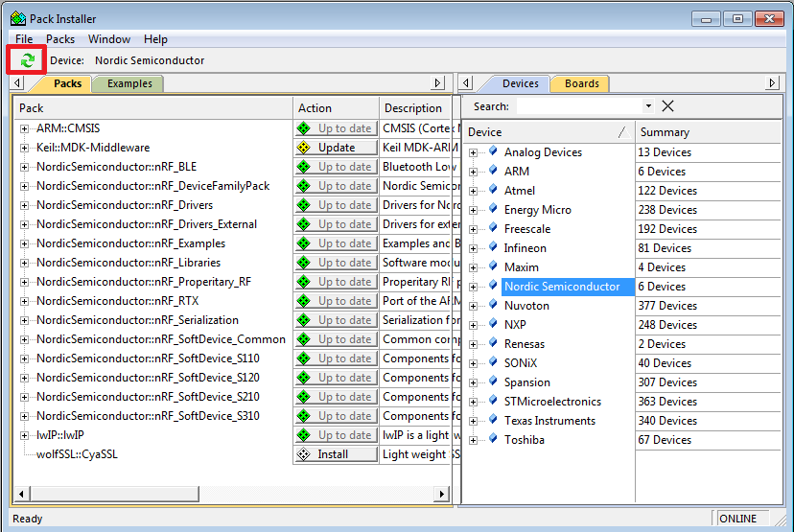Click the Summary column header
This screenshot has width=794, height=532.
[x=708, y=132]
